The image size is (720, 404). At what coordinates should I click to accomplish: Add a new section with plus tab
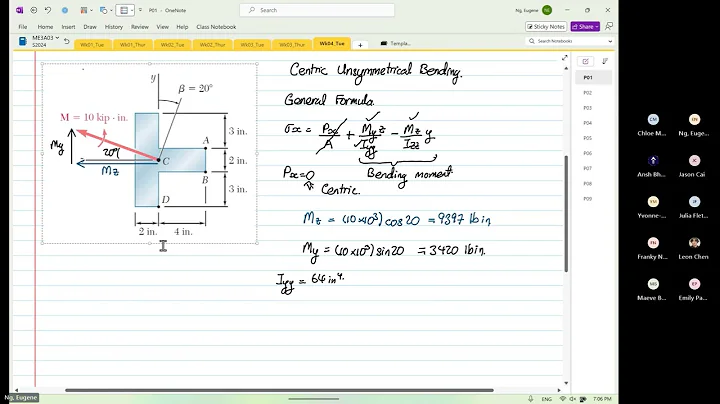(x=360, y=45)
